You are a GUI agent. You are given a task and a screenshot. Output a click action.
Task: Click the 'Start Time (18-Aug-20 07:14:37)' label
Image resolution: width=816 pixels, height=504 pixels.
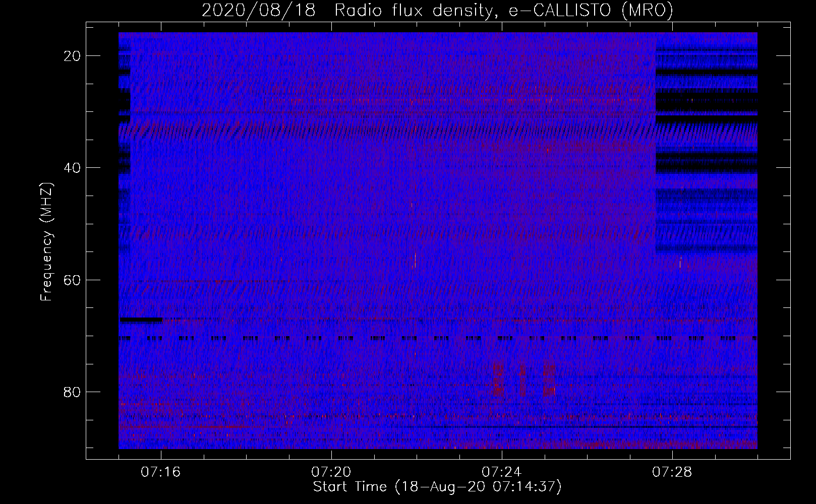click(x=437, y=487)
